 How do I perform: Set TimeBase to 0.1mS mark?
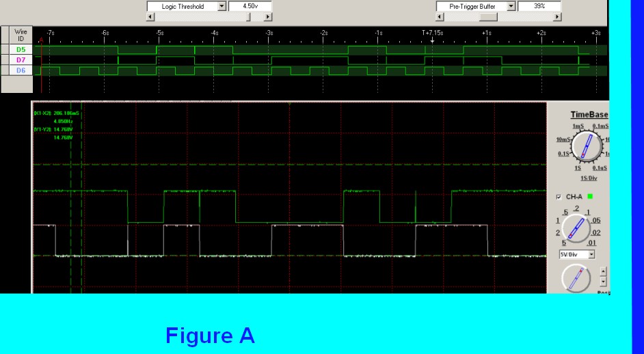600,126
